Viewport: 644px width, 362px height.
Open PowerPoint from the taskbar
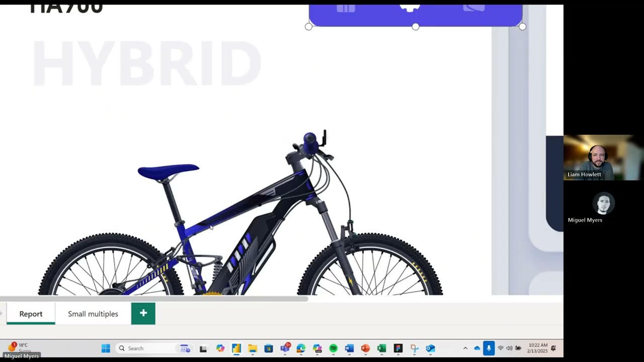(365, 348)
